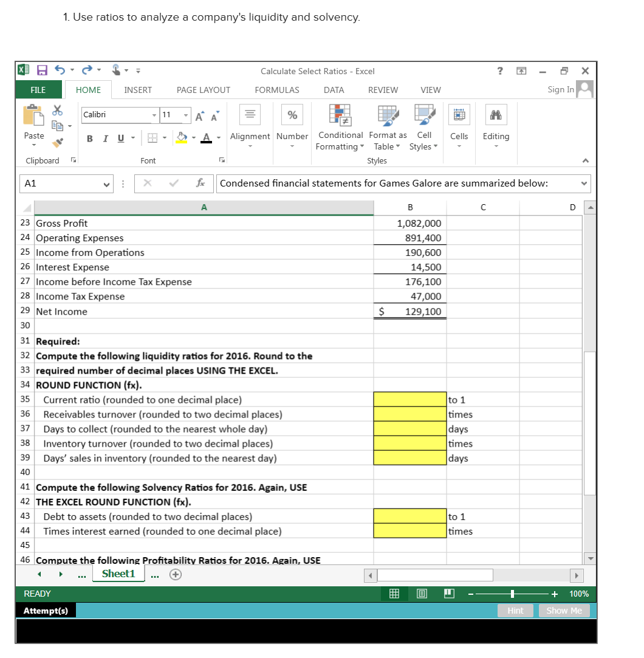Select the Current ratio answer cell B35

tap(410, 400)
